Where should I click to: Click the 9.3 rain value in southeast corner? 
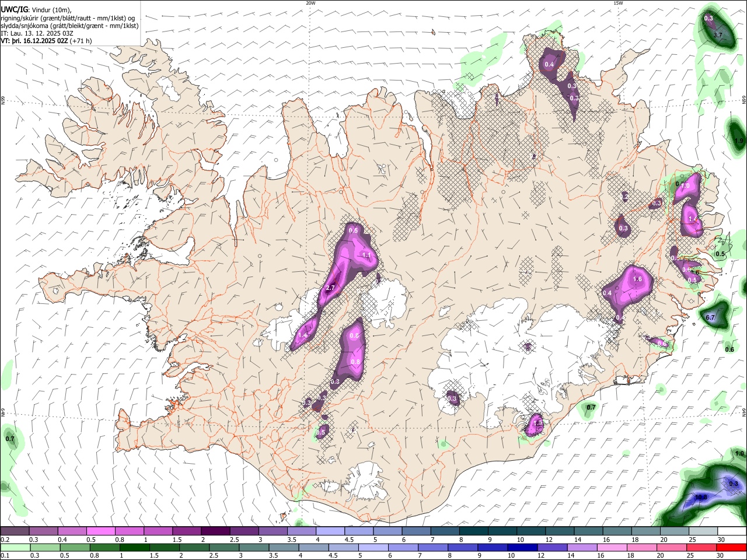coord(734,484)
